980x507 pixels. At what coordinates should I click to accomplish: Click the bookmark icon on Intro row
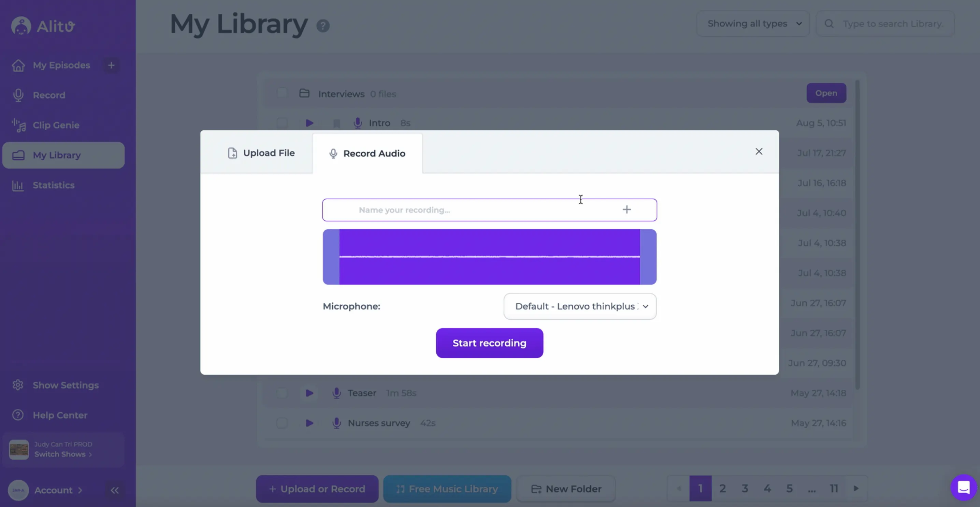coord(336,124)
